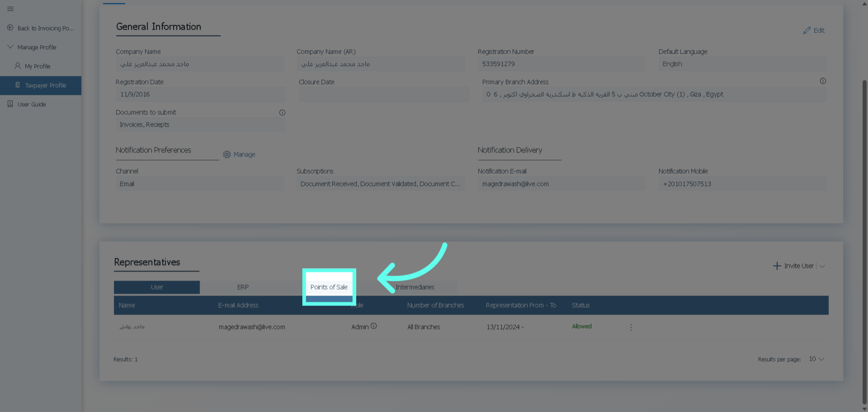Click the Manage gear icon
This screenshot has height=412, width=868.
[227, 155]
